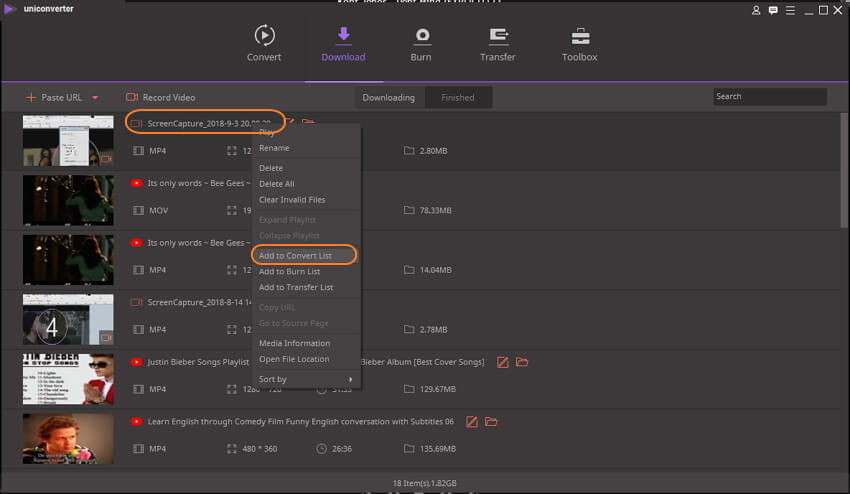Viewport: 850px width, 494px height.
Task: Expand the Sort by submenu
Action: pos(306,379)
